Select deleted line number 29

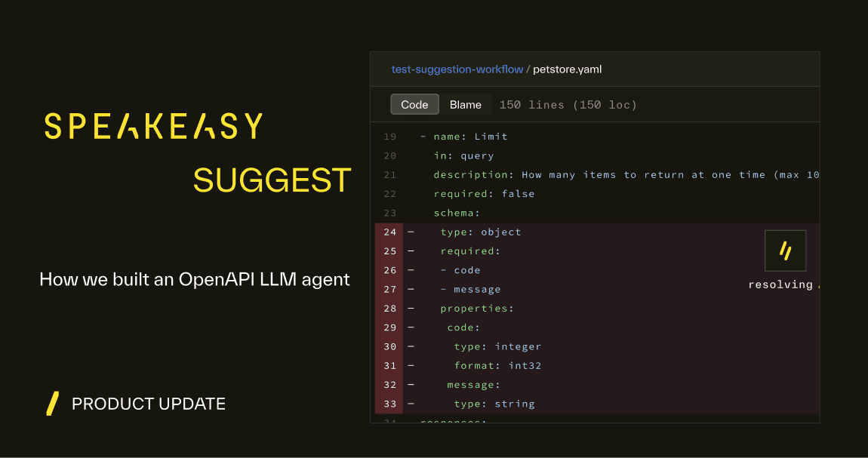[x=389, y=327]
